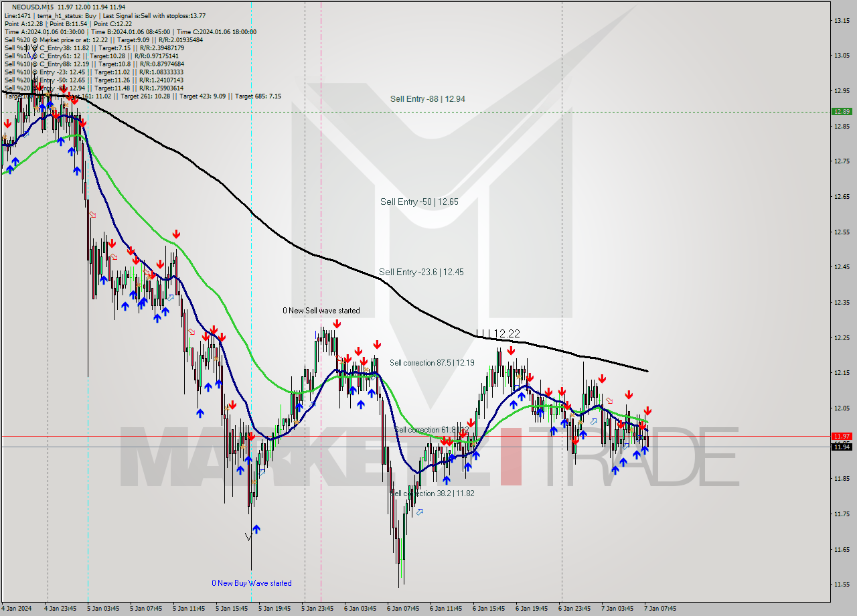Click the red arrow just right of the 12.22 label
Screen dimensions: 857x616
[511, 350]
